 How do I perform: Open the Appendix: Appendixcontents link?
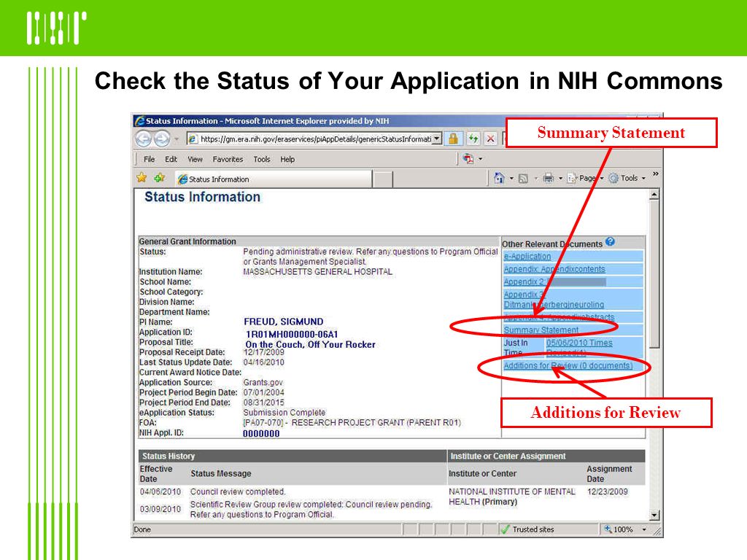[x=554, y=269]
